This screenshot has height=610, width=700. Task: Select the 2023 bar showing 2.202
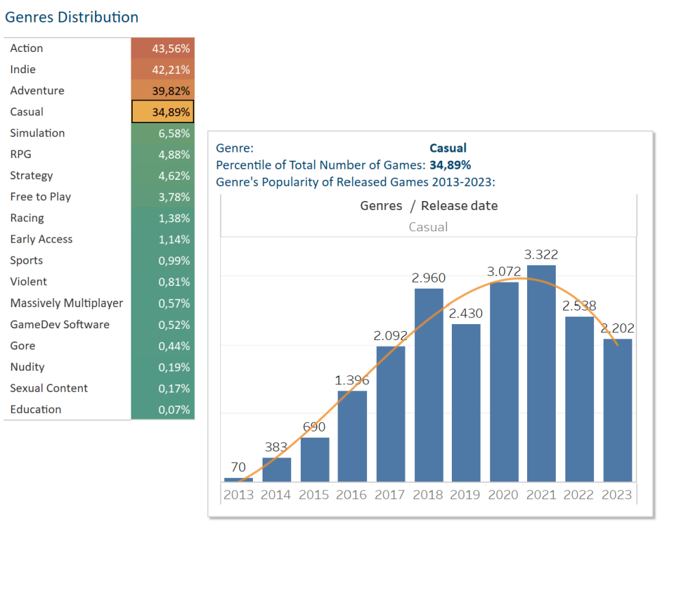click(x=617, y=410)
